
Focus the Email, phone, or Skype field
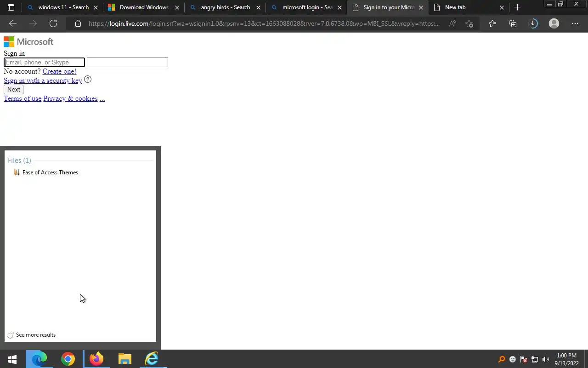(x=44, y=63)
